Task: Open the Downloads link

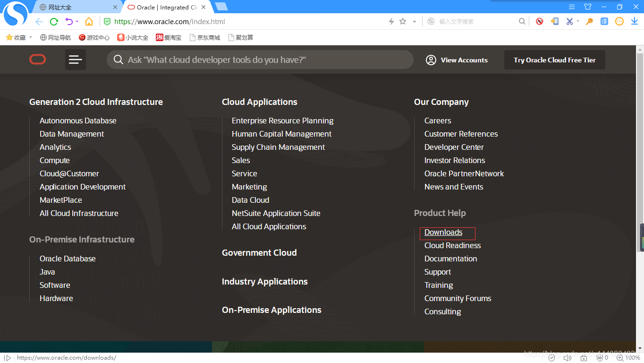Action: 443,232
